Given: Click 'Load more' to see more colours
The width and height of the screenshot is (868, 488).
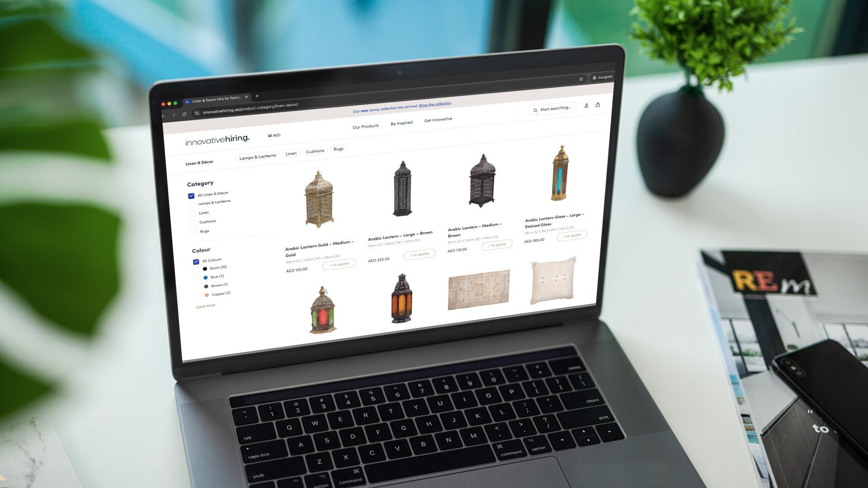Looking at the screenshot, I should click(206, 305).
